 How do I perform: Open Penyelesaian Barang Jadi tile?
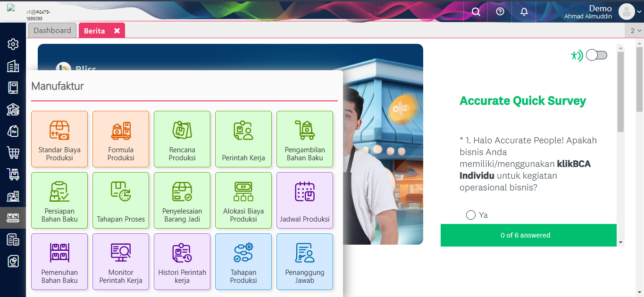(x=182, y=200)
